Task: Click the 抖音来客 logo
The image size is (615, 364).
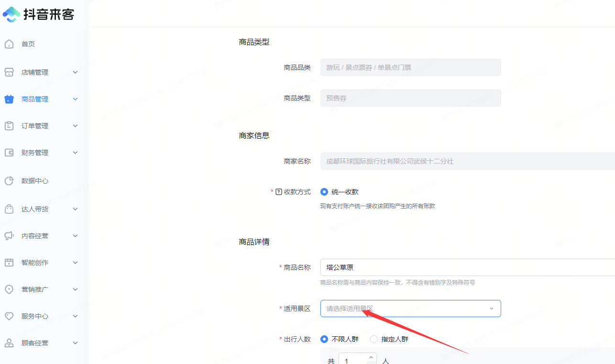Action: click(x=39, y=14)
